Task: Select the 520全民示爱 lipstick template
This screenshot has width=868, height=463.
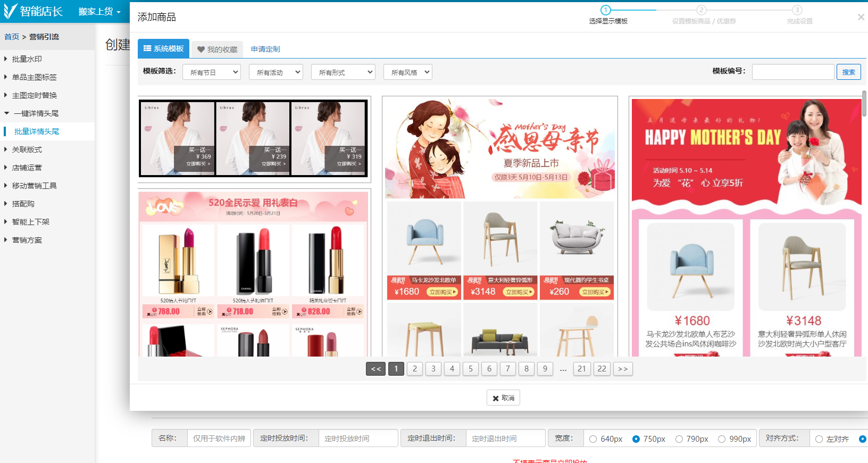Action: click(253, 274)
